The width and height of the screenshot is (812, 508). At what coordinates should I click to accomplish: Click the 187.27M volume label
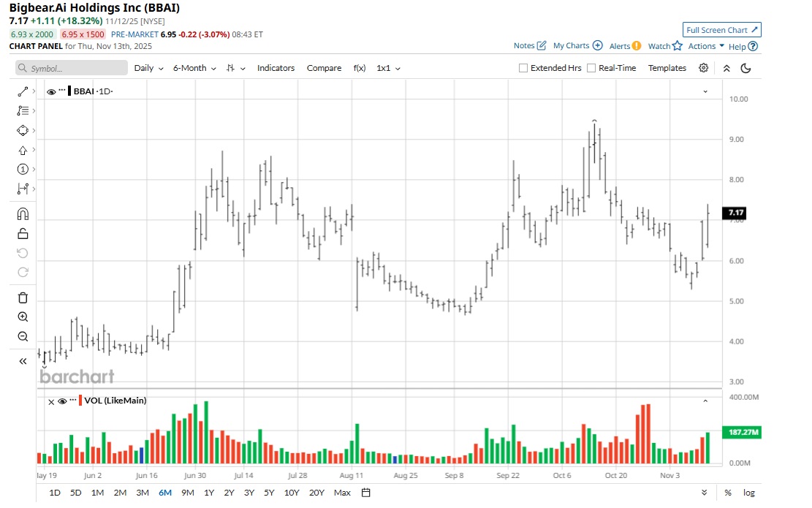[x=742, y=432]
